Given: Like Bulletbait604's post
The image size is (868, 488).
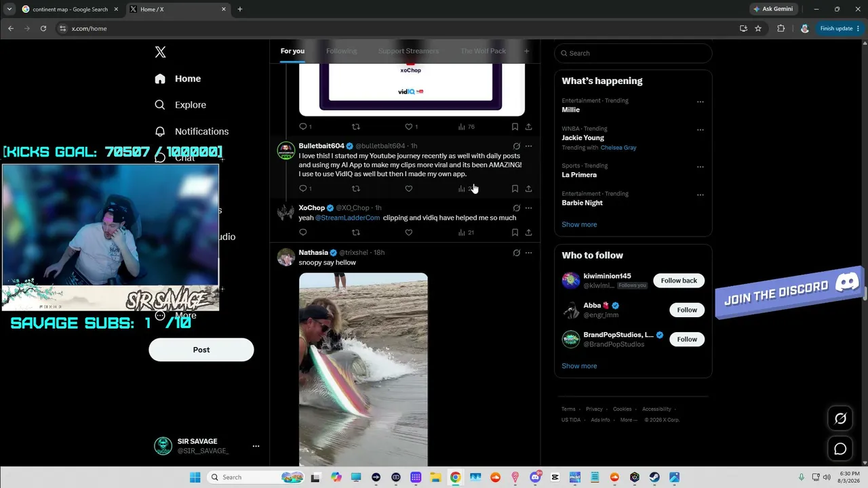Looking at the screenshot, I should coord(408,188).
